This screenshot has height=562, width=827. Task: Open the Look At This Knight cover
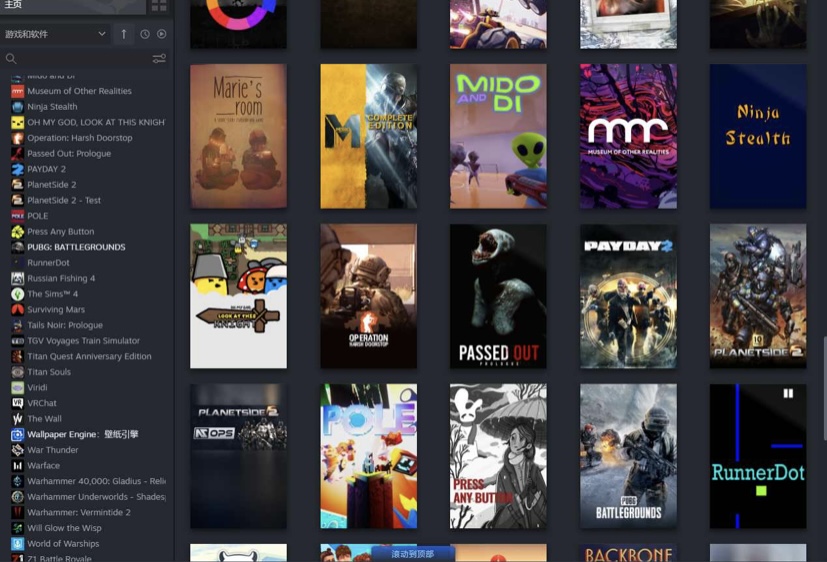point(238,296)
